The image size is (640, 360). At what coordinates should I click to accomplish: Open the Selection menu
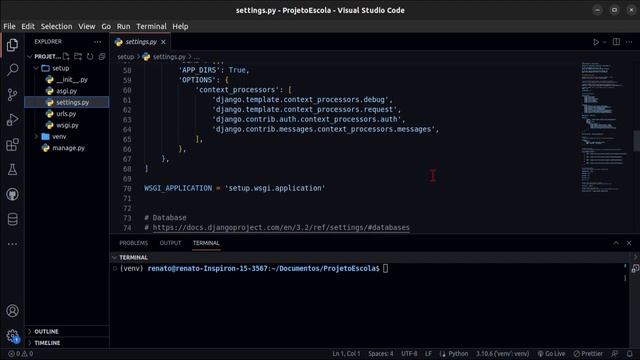click(x=56, y=27)
